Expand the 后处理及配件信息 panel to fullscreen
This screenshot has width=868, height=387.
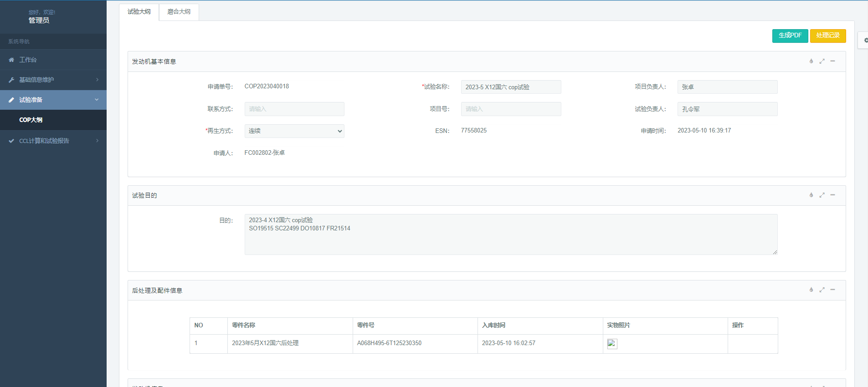click(822, 290)
